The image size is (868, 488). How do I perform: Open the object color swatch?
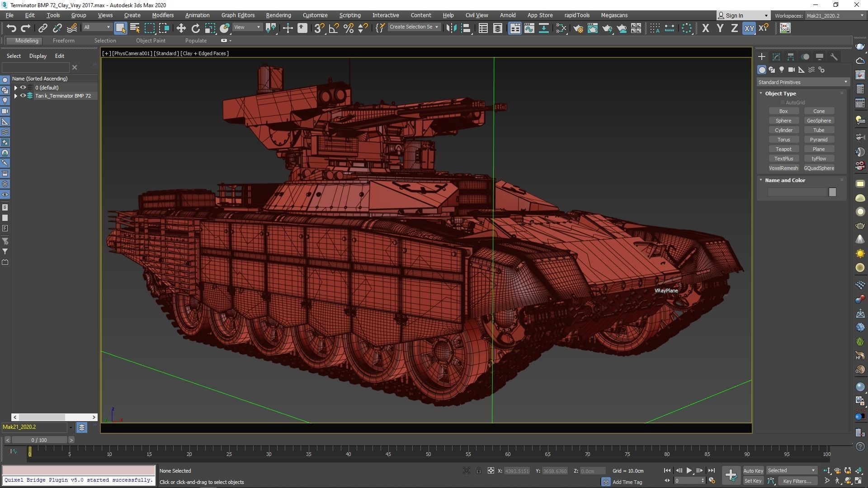point(832,192)
